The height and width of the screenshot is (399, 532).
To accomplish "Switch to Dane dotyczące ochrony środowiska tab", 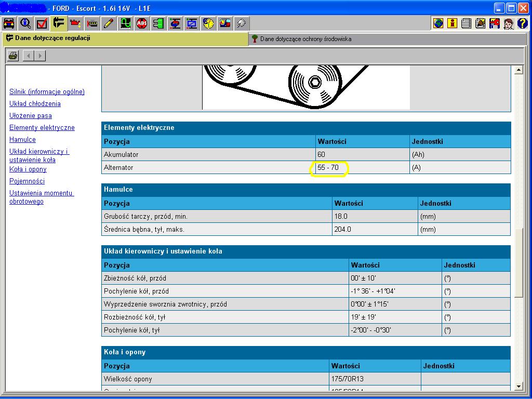I will pyautogui.click(x=305, y=39).
